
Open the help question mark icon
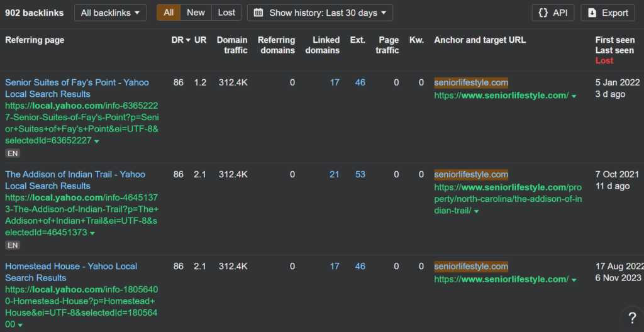pos(631,318)
